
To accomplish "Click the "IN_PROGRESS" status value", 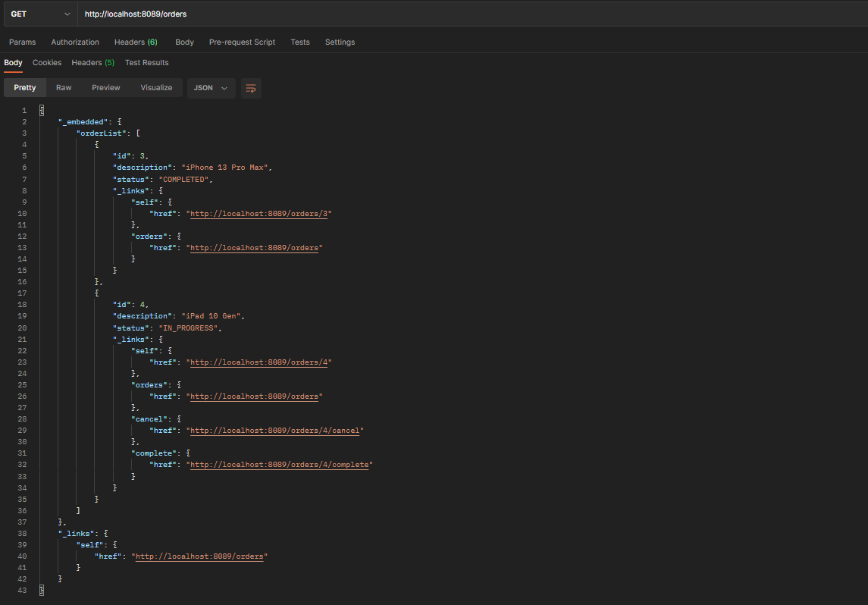I will coord(188,328).
